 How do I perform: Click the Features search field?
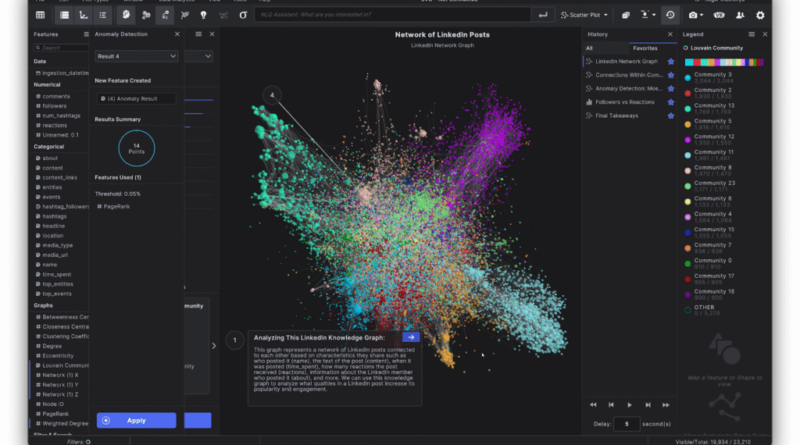tap(62, 47)
